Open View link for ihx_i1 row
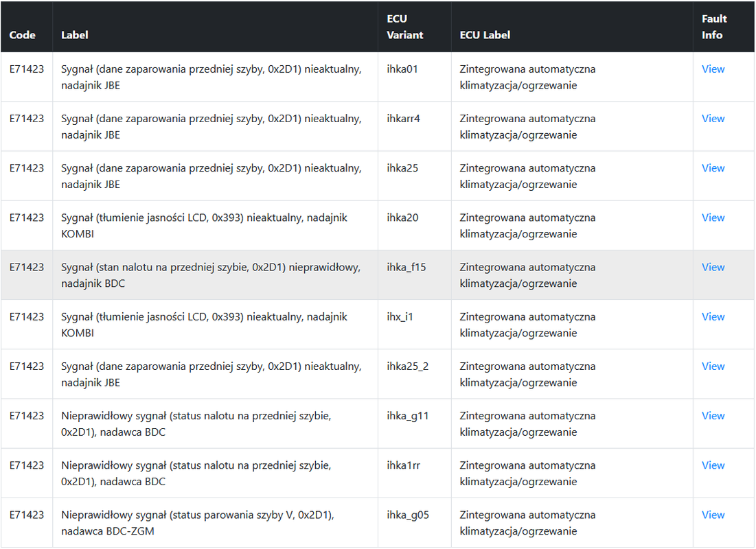 [713, 316]
